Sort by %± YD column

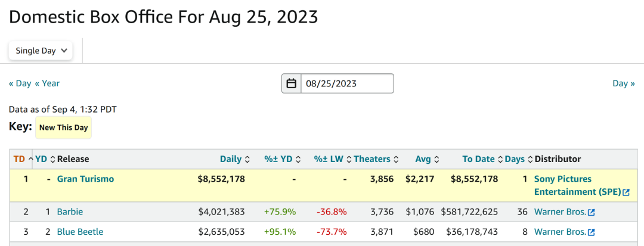[x=281, y=159]
